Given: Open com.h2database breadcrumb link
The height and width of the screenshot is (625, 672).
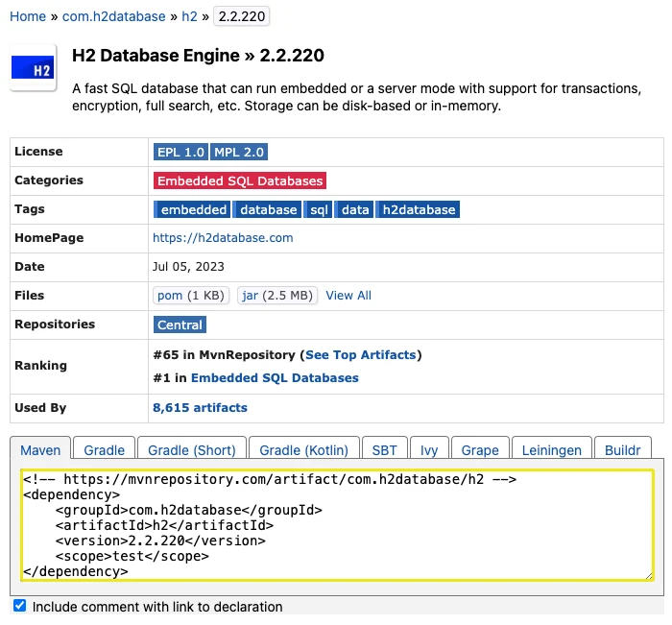Looking at the screenshot, I should tap(113, 16).
